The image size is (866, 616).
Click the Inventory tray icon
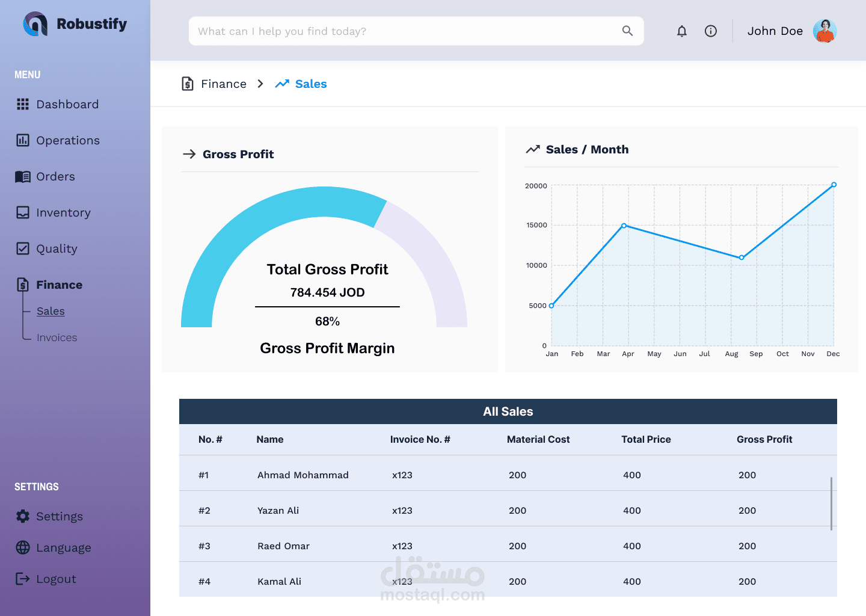pyautogui.click(x=23, y=212)
